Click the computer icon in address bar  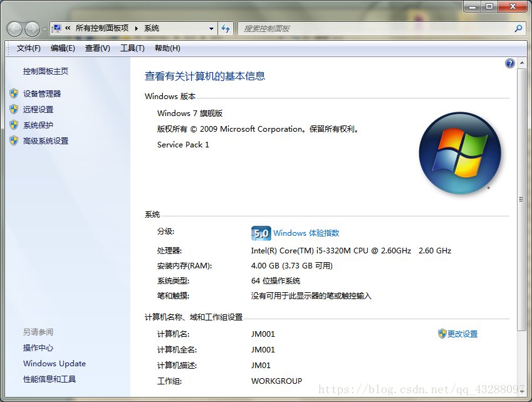pyautogui.click(x=56, y=28)
